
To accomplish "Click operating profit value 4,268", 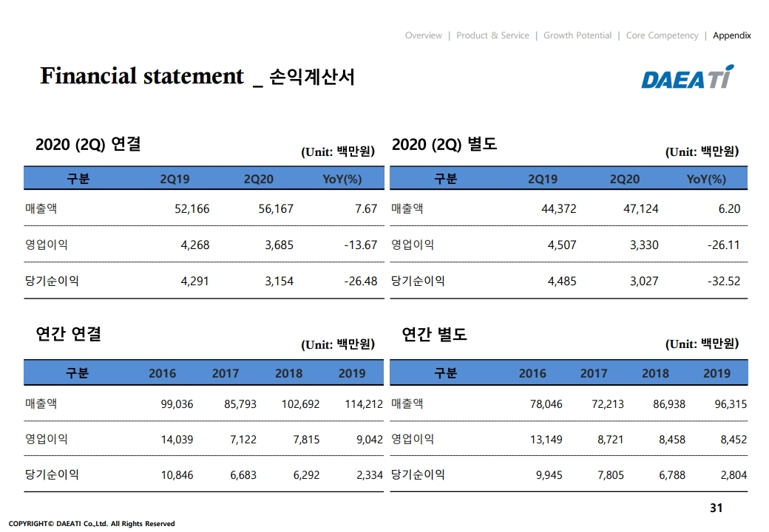I will [194, 245].
